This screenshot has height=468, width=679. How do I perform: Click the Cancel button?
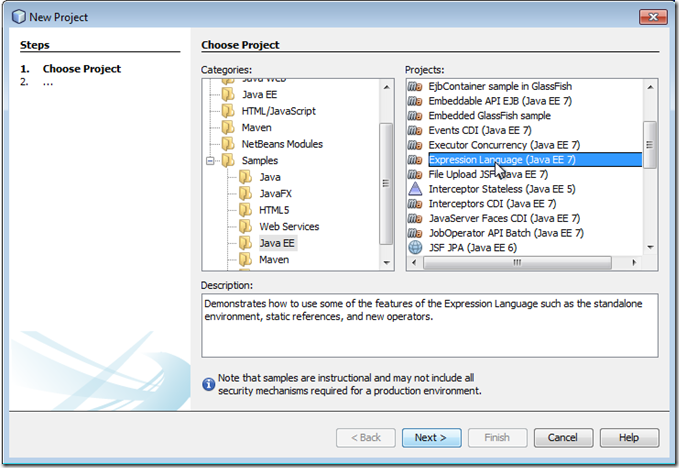563,438
